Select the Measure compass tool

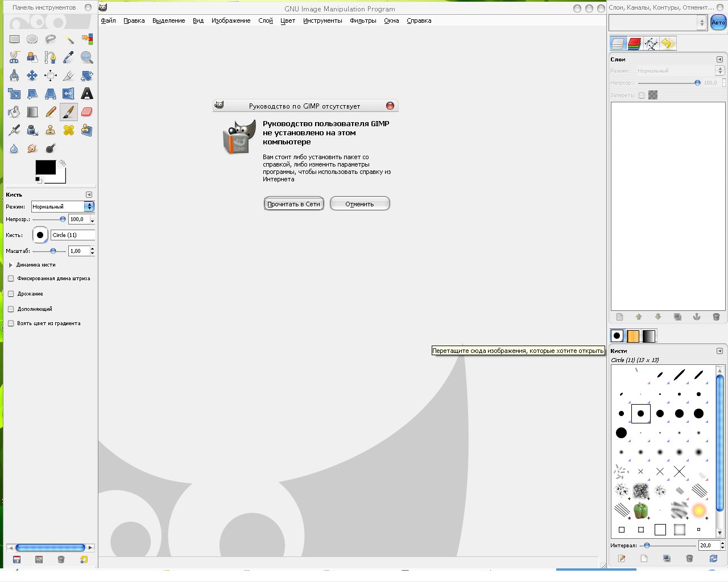[x=14, y=76]
